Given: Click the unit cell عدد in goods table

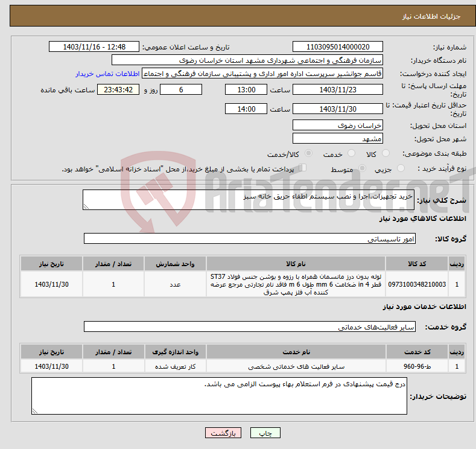Looking at the screenshot, I should click(175, 284).
